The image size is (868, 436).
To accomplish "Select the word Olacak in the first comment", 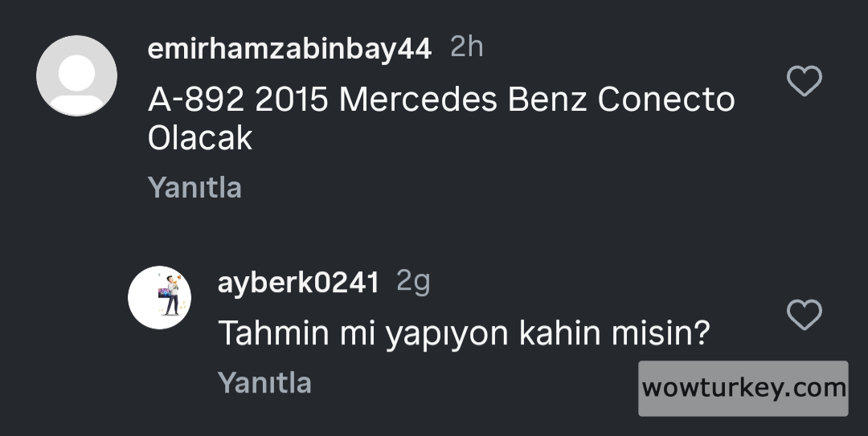I will (x=200, y=138).
